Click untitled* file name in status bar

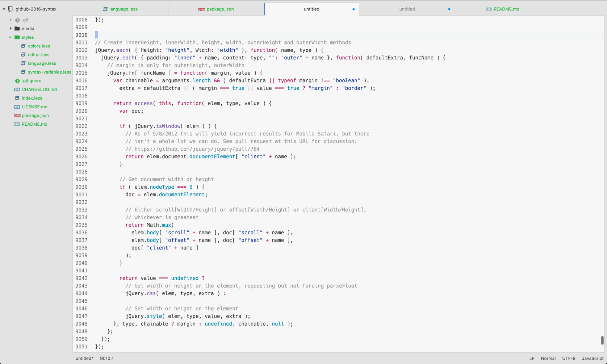(84, 358)
